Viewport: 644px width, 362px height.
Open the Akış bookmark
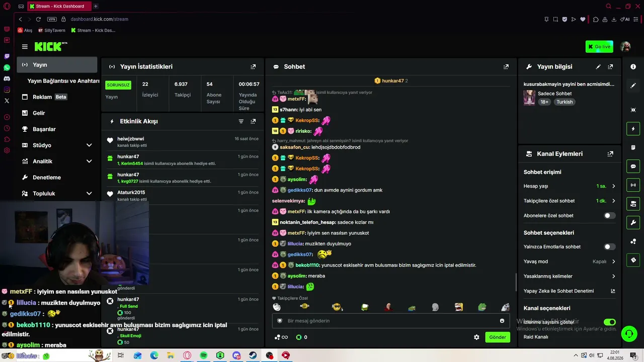pyautogui.click(x=25, y=30)
